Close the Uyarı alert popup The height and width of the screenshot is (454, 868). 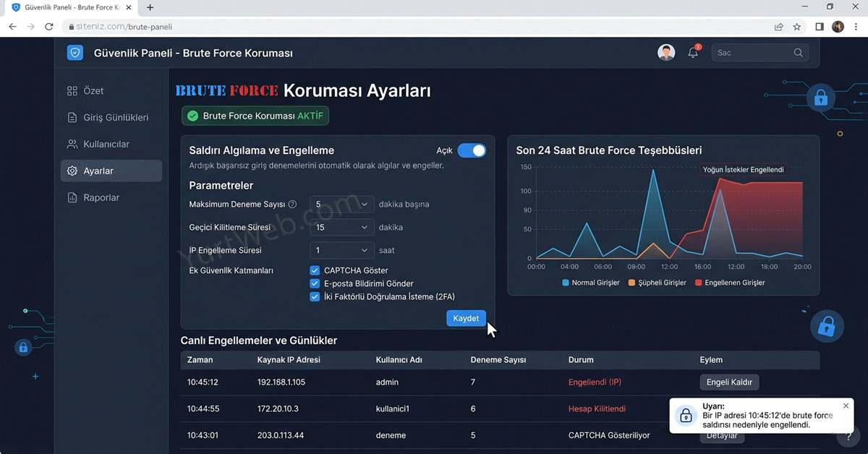(846, 406)
